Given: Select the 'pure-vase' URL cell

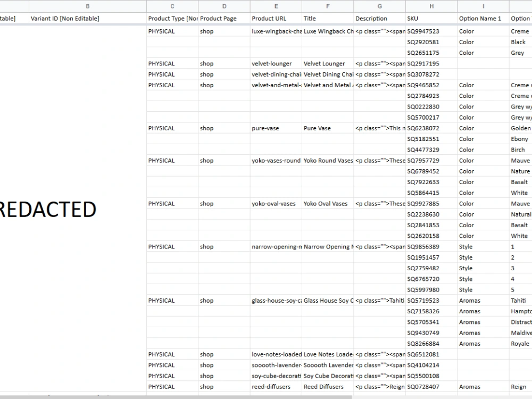Looking at the screenshot, I should click(x=276, y=128).
